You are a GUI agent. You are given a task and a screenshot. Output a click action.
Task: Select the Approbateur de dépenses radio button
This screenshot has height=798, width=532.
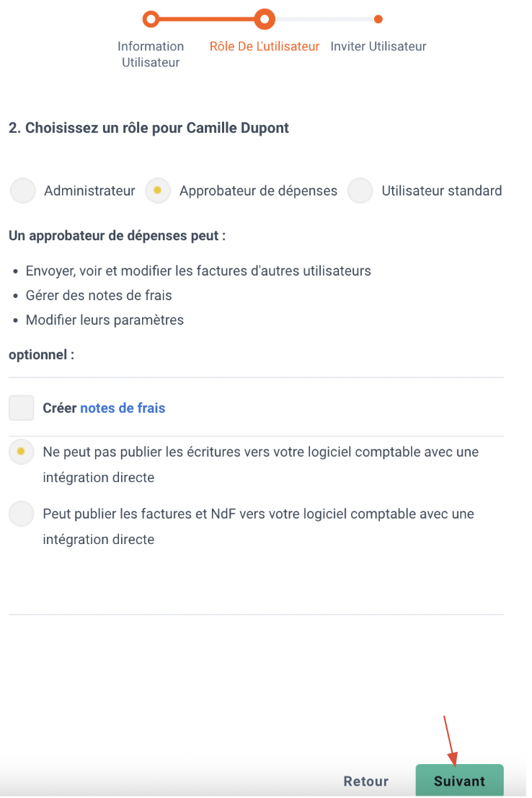pos(158,191)
